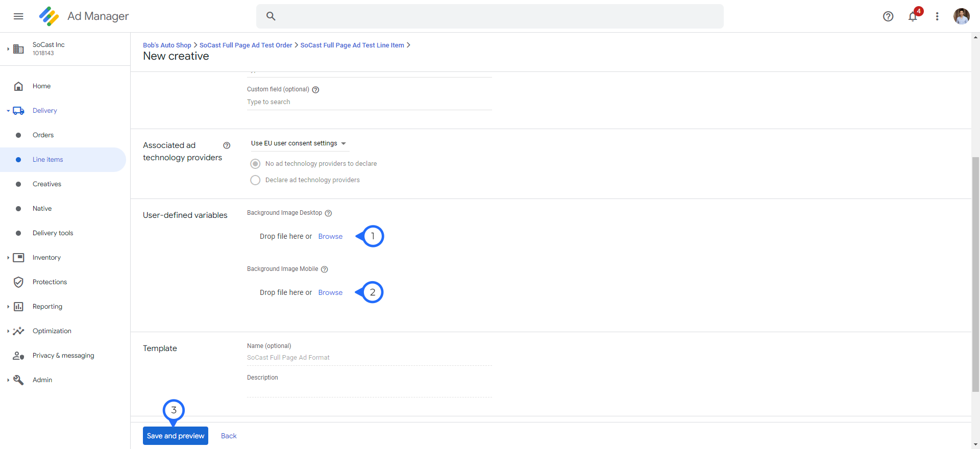Click the Back button

pos(229,436)
